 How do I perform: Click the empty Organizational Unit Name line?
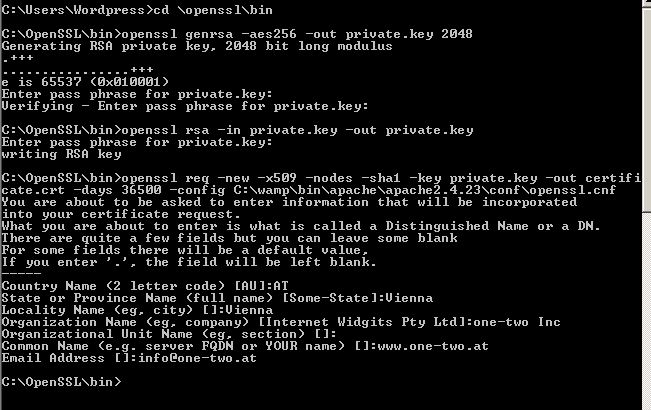[169, 334]
